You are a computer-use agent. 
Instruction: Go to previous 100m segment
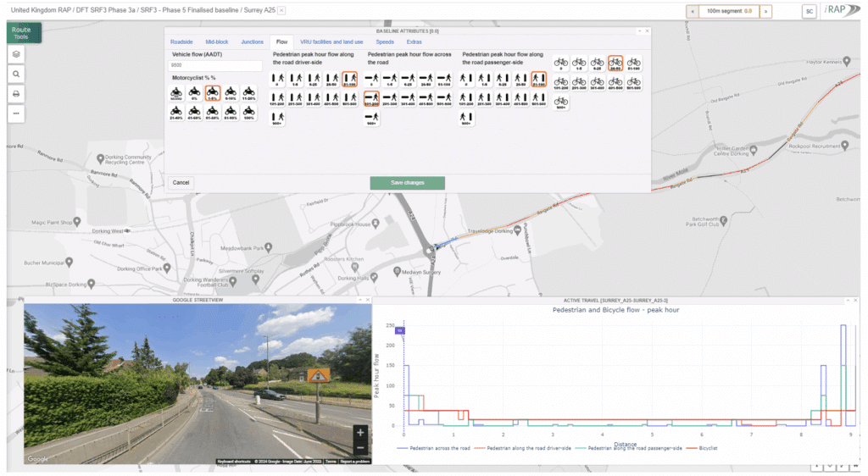coord(693,11)
